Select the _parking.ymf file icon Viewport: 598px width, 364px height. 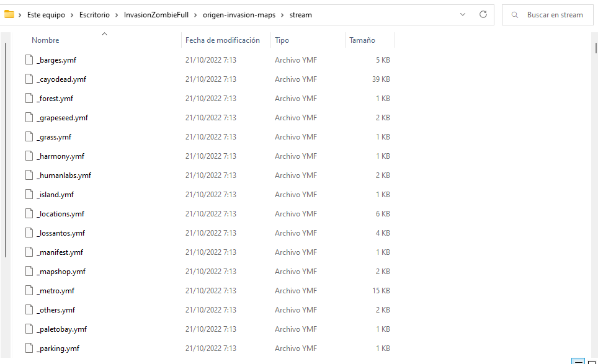[x=29, y=348]
